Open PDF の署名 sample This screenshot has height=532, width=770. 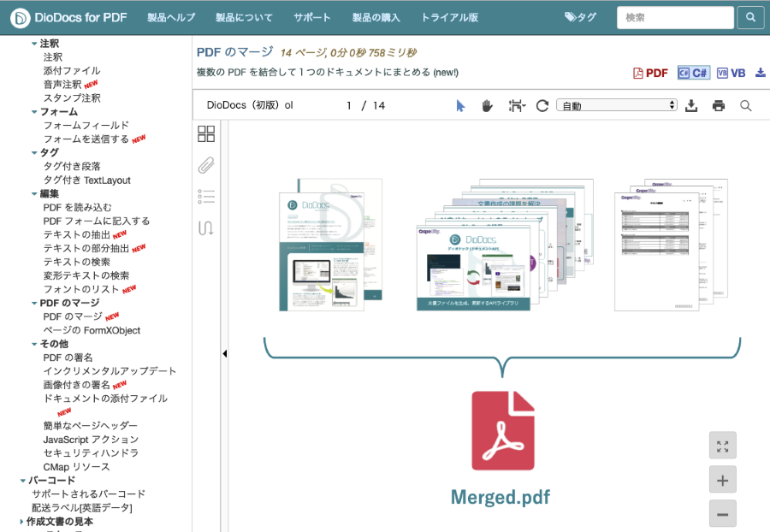click(x=68, y=358)
